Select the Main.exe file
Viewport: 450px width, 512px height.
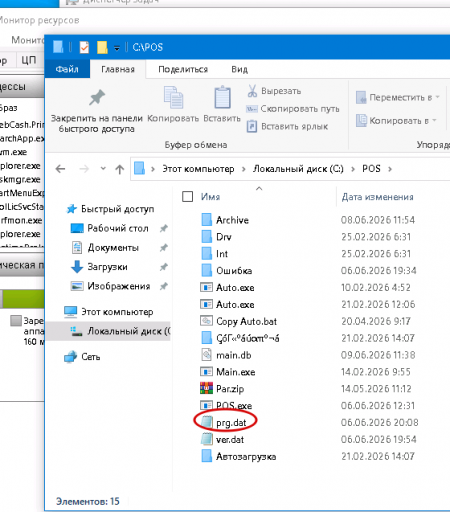coord(228,372)
